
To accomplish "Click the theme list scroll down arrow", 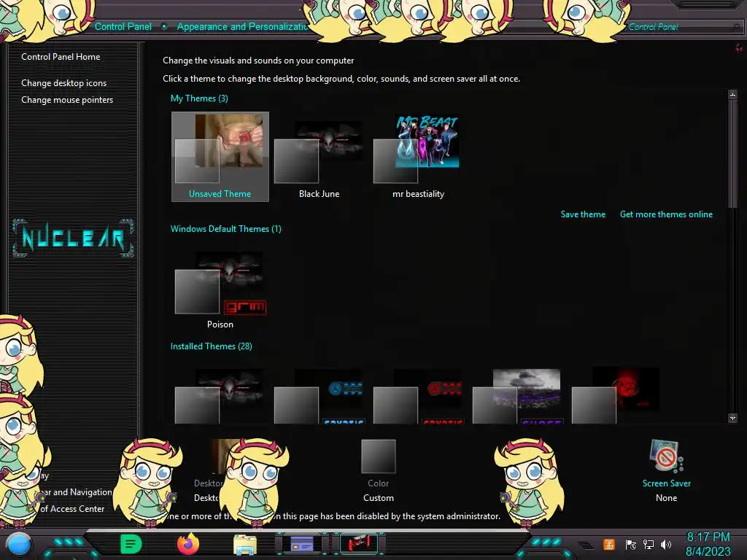I will 732,418.
